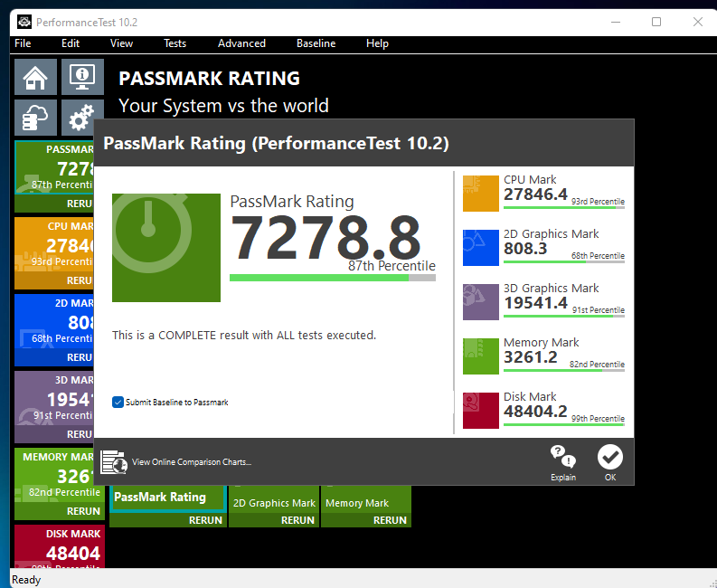The height and width of the screenshot is (588, 717).
Task: Click the COMPLETE result message text
Action: [x=244, y=335]
